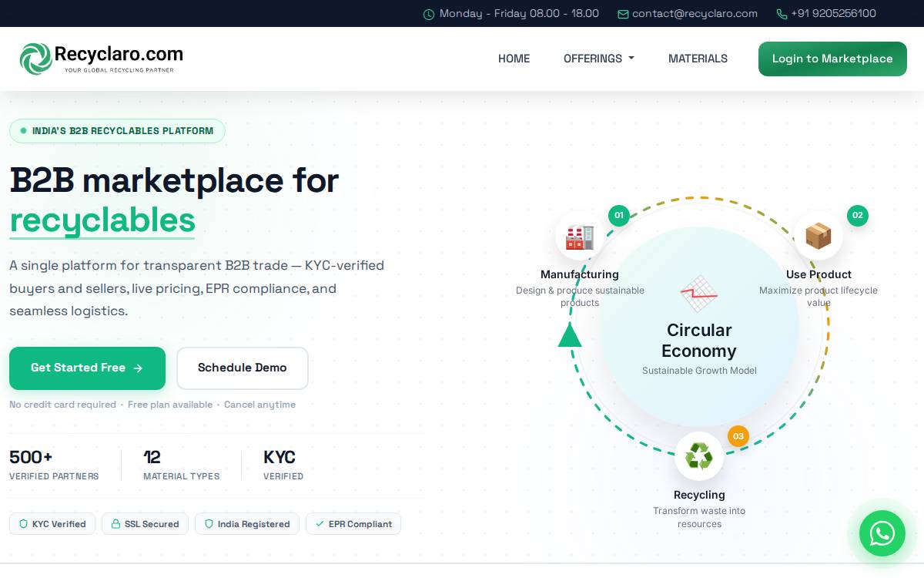Click the chart icon above Circular Economy
This screenshot has width=924, height=578.
point(699,294)
